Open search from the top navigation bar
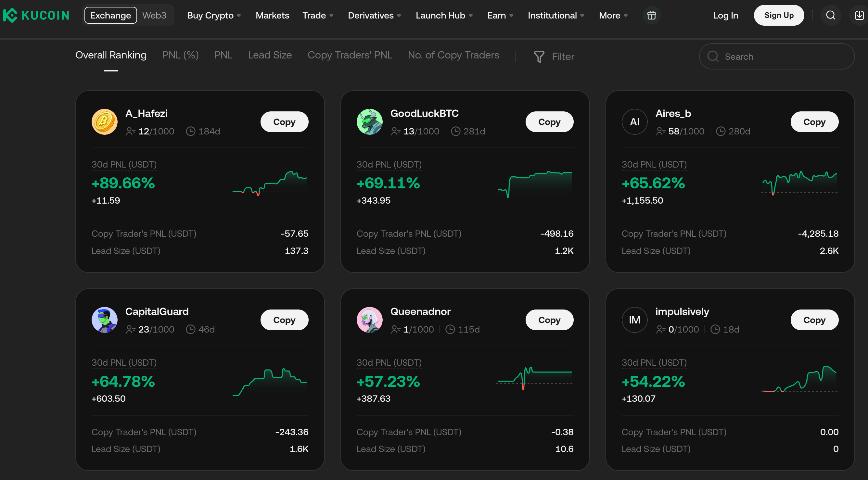Screen dimensions: 868x480 (x=830, y=15)
